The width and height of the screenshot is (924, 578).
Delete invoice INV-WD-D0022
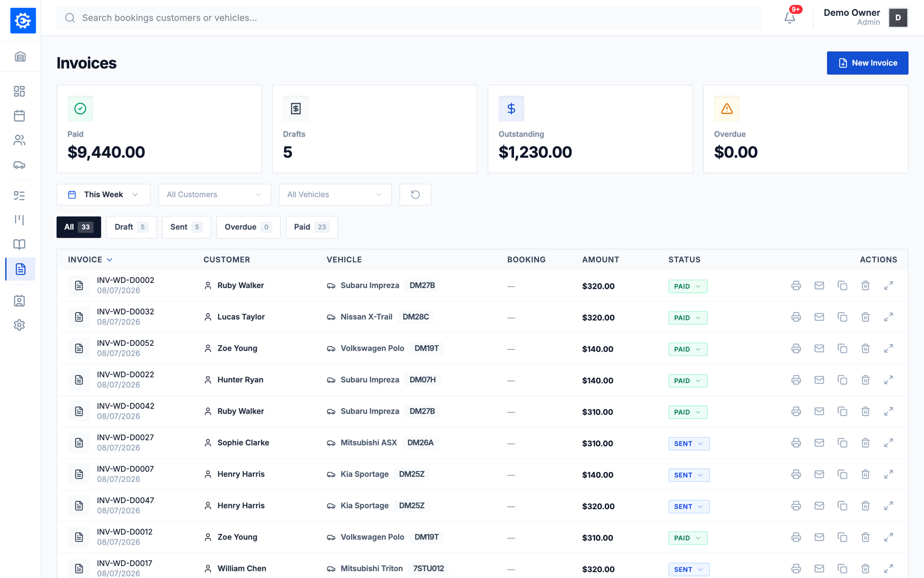[x=865, y=380]
